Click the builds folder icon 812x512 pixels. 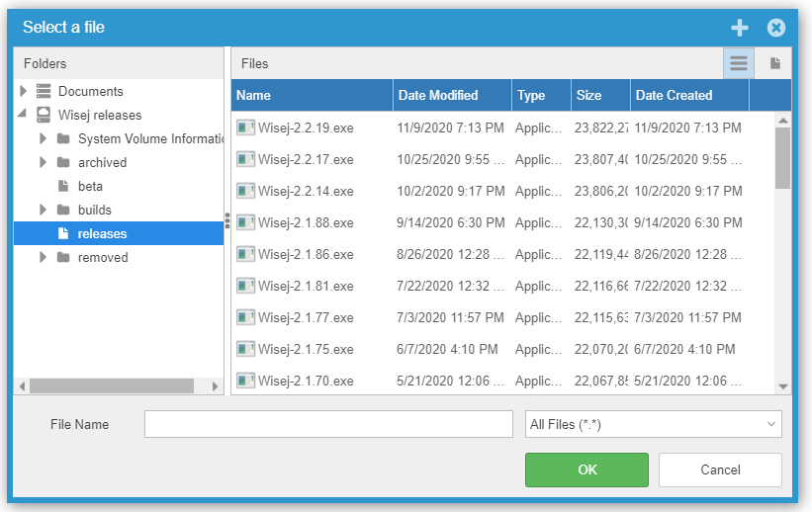[63, 210]
